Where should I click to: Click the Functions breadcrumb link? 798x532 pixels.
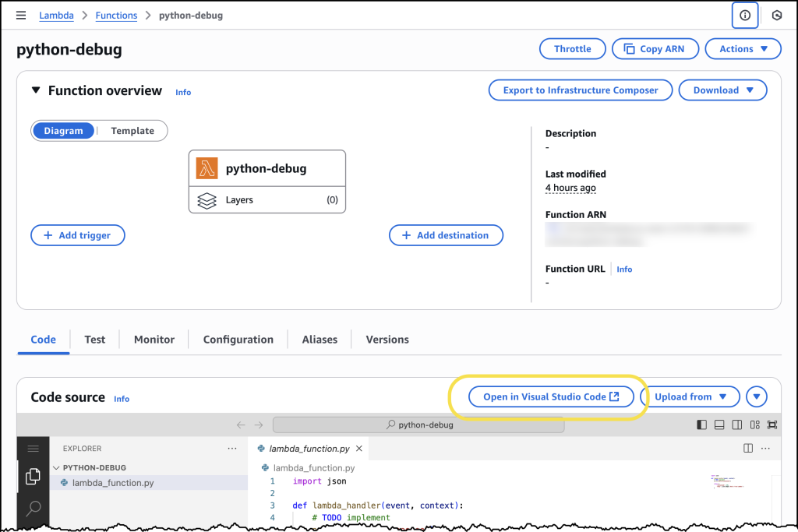(x=116, y=15)
